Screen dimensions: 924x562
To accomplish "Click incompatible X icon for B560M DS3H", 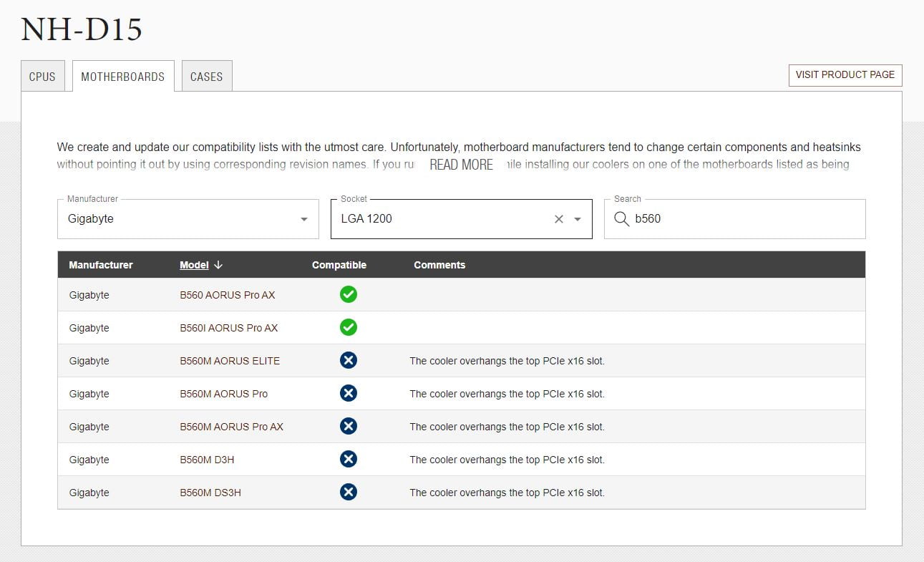I will click(x=348, y=492).
